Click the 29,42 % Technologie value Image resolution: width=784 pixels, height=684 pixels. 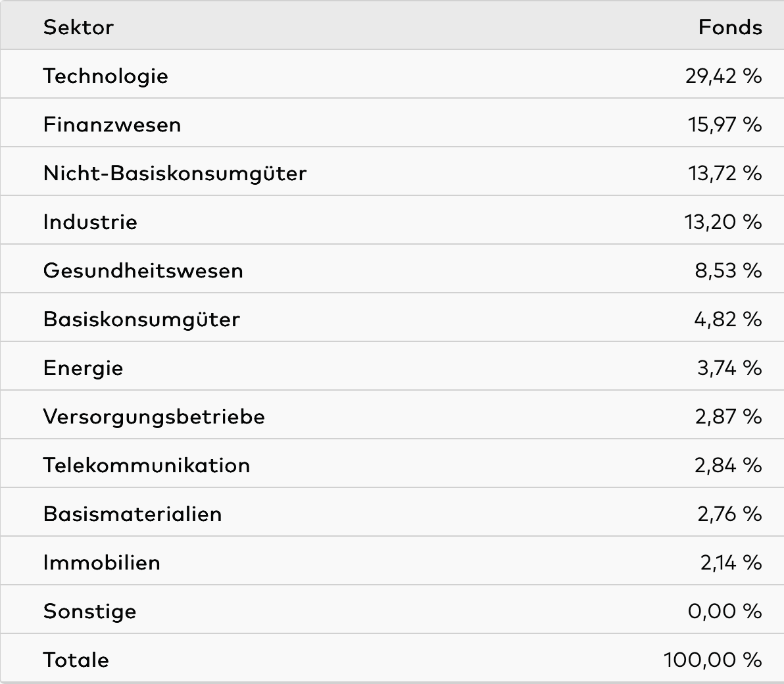[723, 76]
